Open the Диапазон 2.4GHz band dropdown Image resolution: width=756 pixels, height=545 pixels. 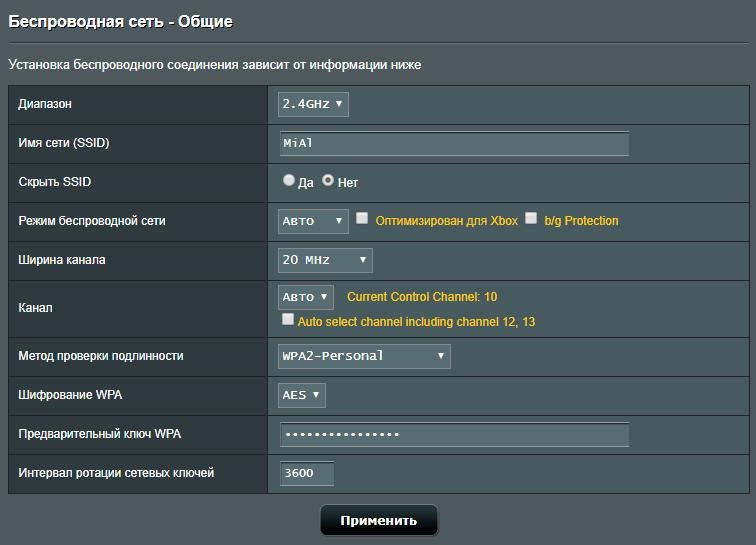click(x=313, y=104)
